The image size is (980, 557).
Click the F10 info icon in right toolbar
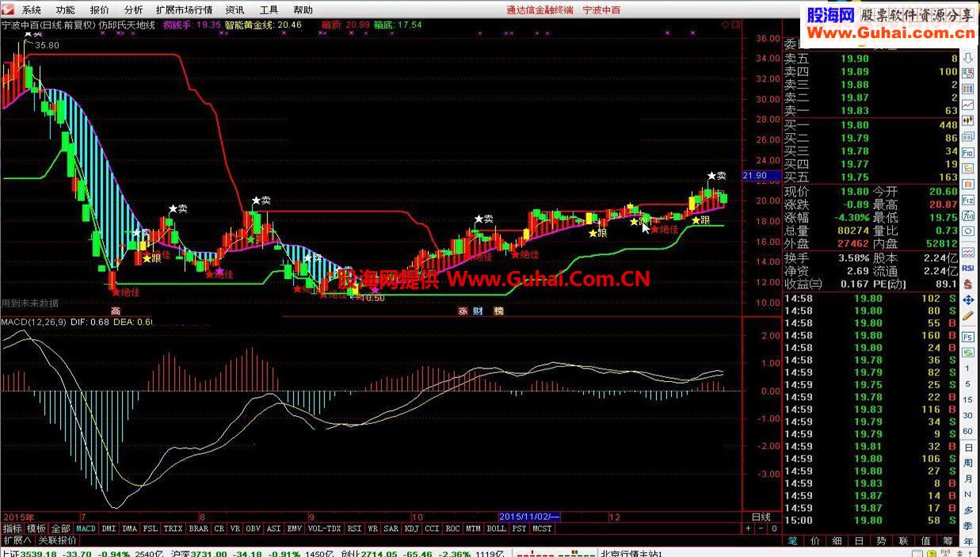pyautogui.click(x=968, y=152)
